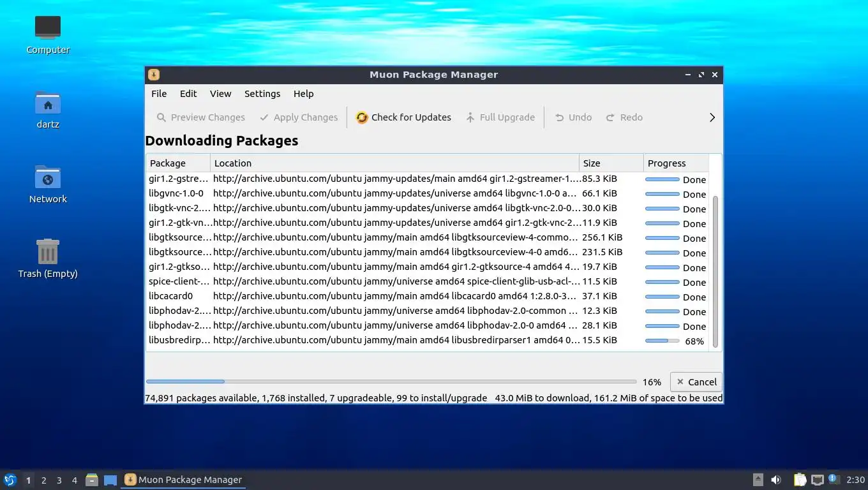The height and width of the screenshot is (490, 868).
Task: Open the Settings menu
Action: coord(262,94)
